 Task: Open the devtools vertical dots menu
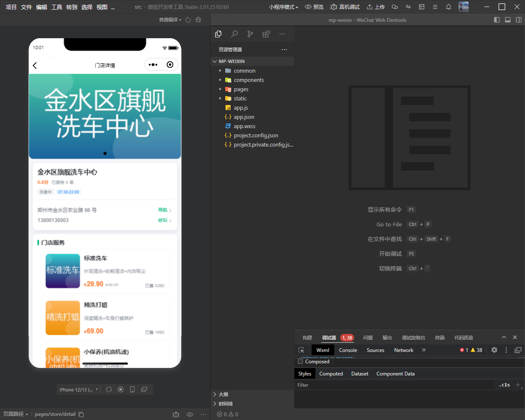[506, 350]
